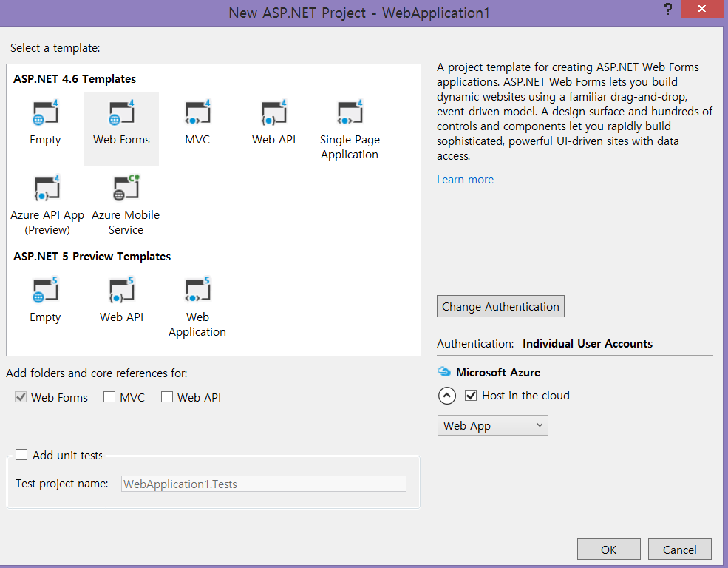Enable the MVC folders and references checkbox
This screenshot has width=728, height=568.
[109, 397]
